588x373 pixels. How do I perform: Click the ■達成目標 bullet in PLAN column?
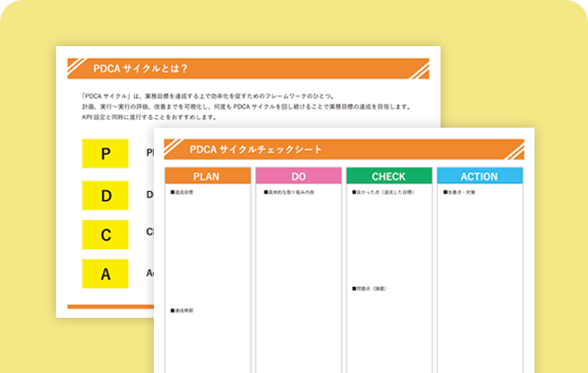[x=182, y=192]
